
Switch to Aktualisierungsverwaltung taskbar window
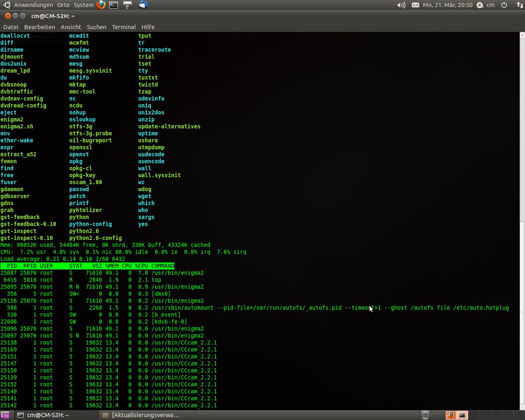pyautogui.click(x=142, y=415)
